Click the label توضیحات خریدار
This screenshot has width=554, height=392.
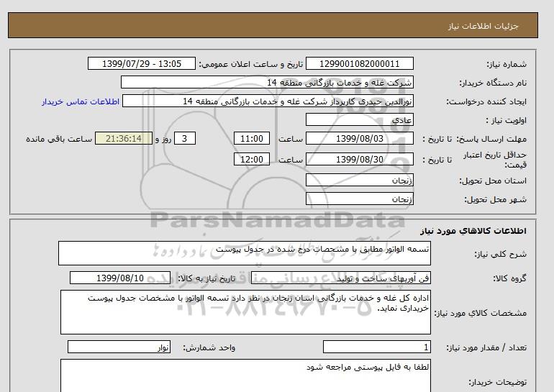pyautogui.click(x=497, y=382)
